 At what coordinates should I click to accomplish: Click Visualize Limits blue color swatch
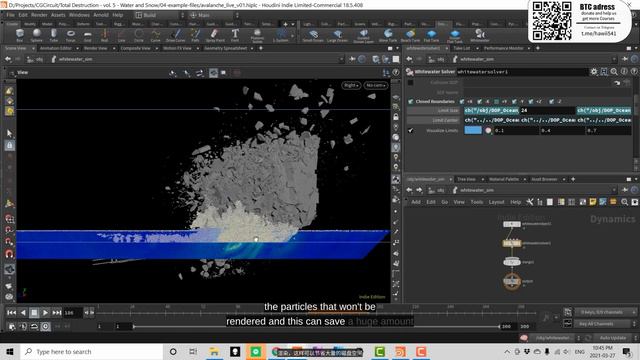(473, 130)
